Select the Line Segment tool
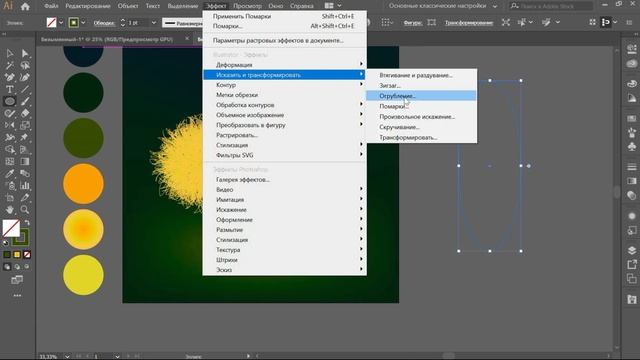The height and width of the screenshot is (360, 640). tap(25, 89)
